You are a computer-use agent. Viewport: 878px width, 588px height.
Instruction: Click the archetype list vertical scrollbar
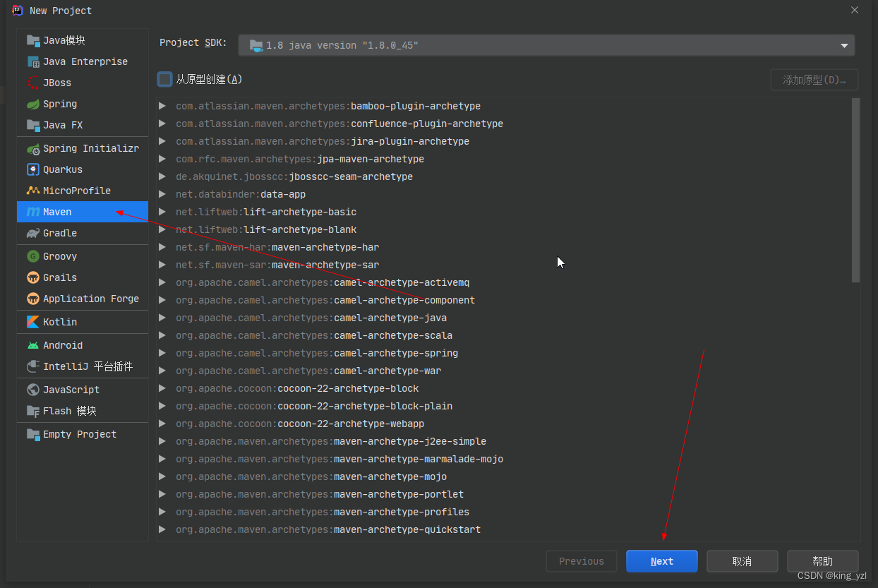coord(856,190)
